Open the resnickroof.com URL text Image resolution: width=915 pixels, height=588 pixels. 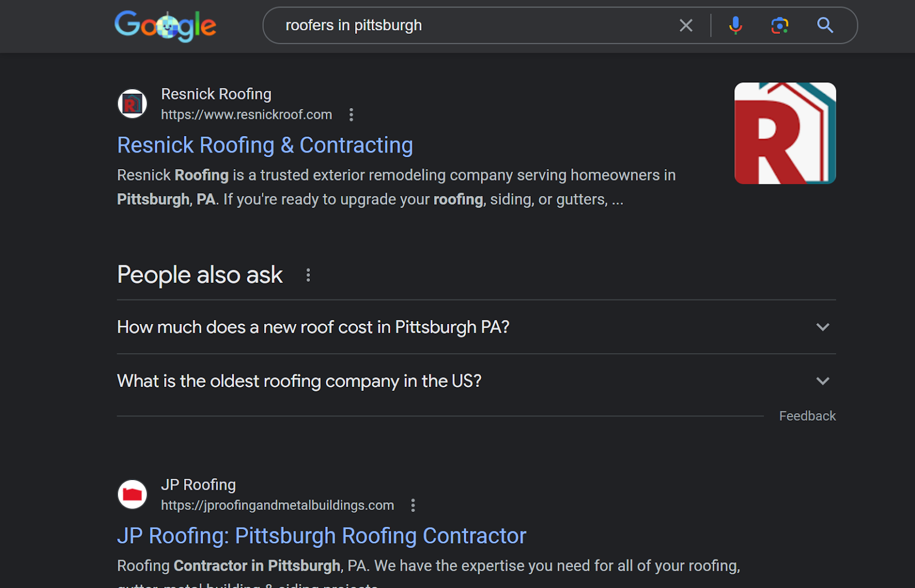point(246,115)
